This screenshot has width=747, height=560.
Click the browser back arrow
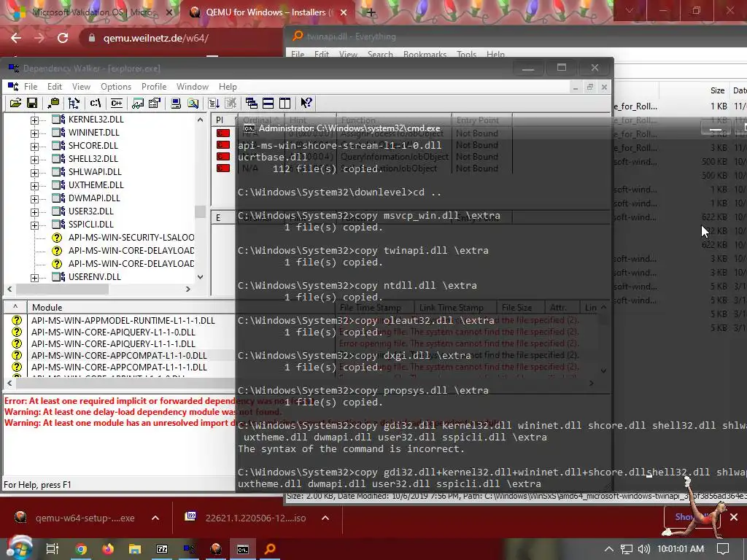(x=16, y=38)
